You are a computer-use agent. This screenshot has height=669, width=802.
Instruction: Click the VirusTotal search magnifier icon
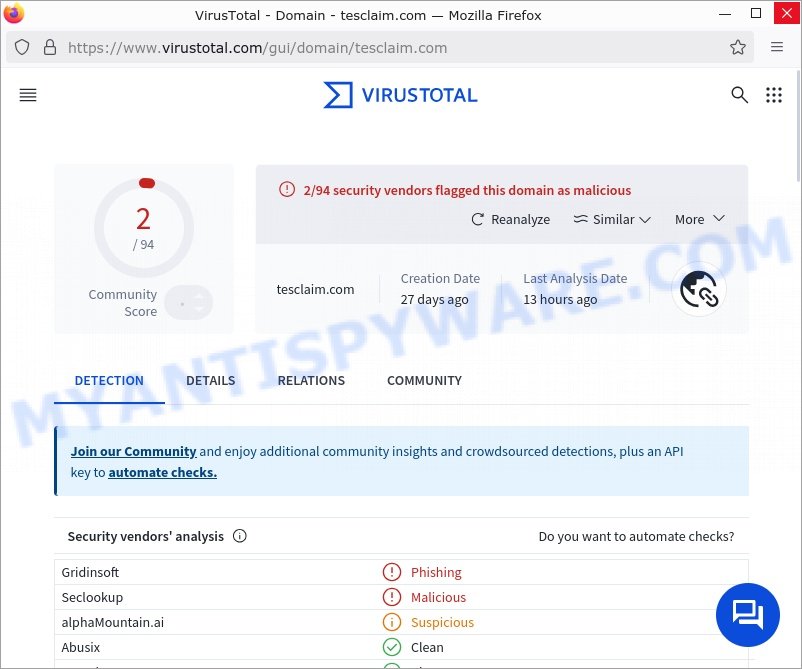(x=739, y=95)
